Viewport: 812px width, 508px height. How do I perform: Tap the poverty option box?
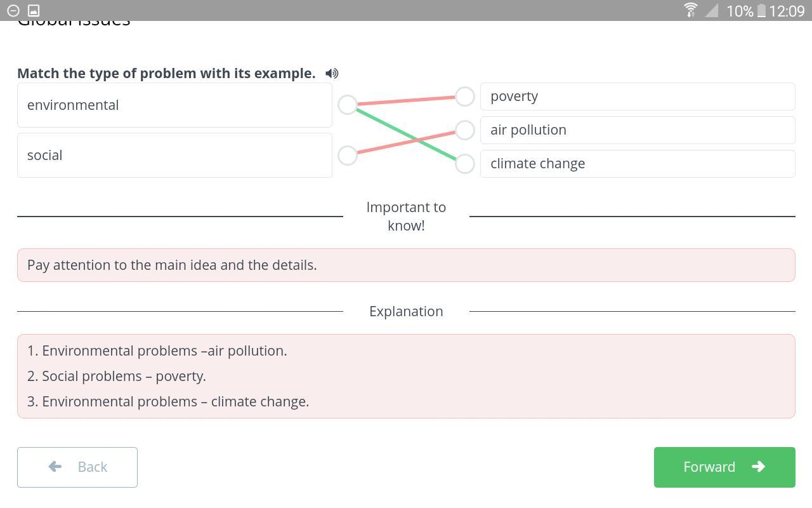pyautogui.click(x=638, y=97)
